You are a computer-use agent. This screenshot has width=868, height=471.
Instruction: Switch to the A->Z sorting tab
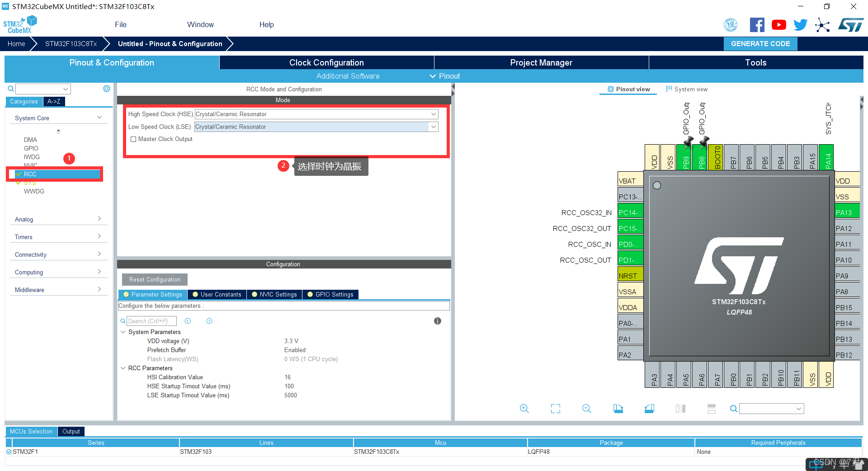[54, 101]
